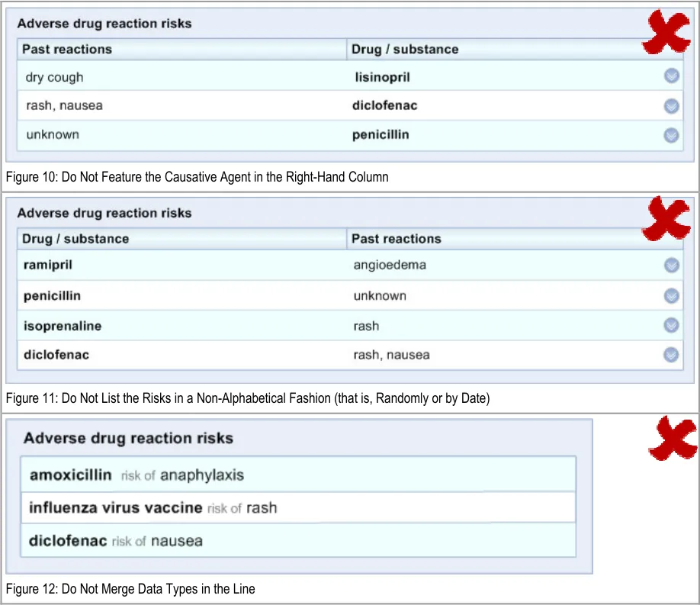The width and height of the screenshot is (700, 605).
Task: Click the red X above Figure 10's table
Action: pyautogui.click(x=667, y=33)
